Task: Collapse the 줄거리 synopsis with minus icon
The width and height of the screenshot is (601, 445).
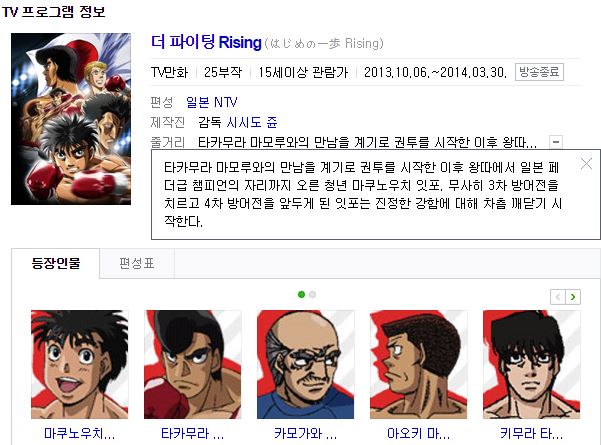Action: point(556,142)
